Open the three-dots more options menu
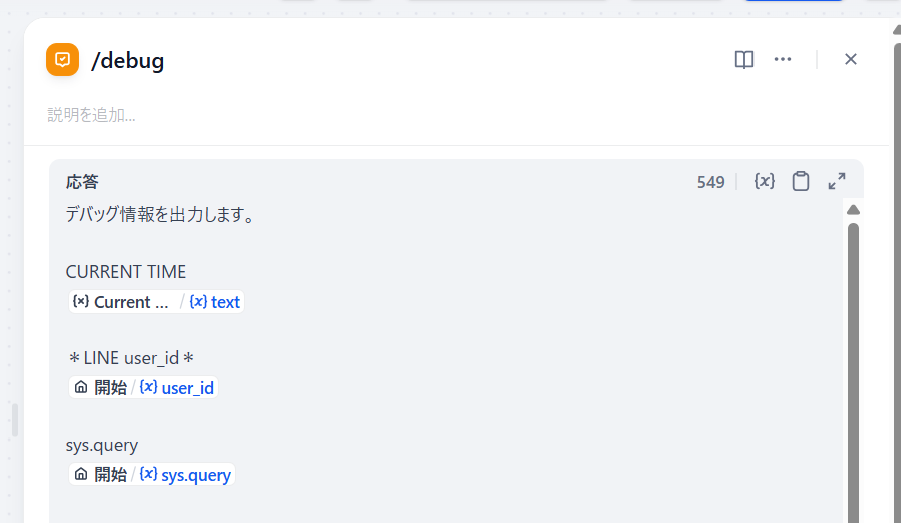Viewport: 901px width, 523px height. click(783, 60)
